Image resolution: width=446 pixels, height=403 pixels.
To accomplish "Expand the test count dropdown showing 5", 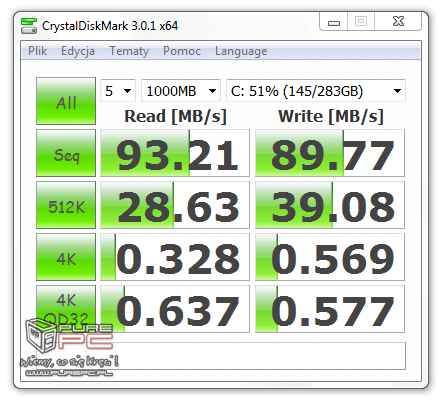I will 118,91.
